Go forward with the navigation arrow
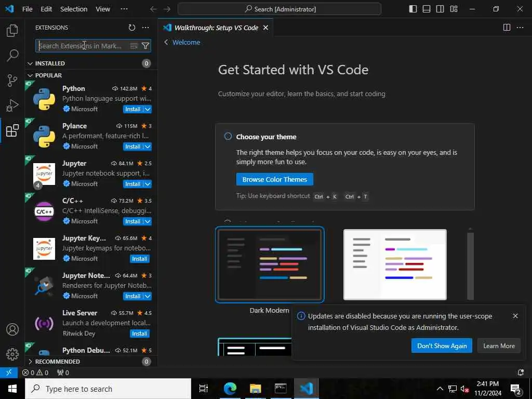 click(x=167, y=9)
